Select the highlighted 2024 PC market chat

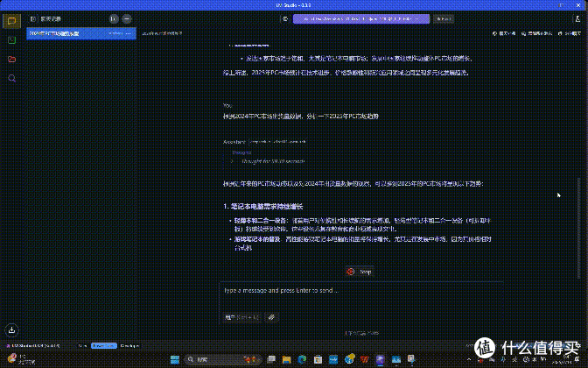[81, 33]
